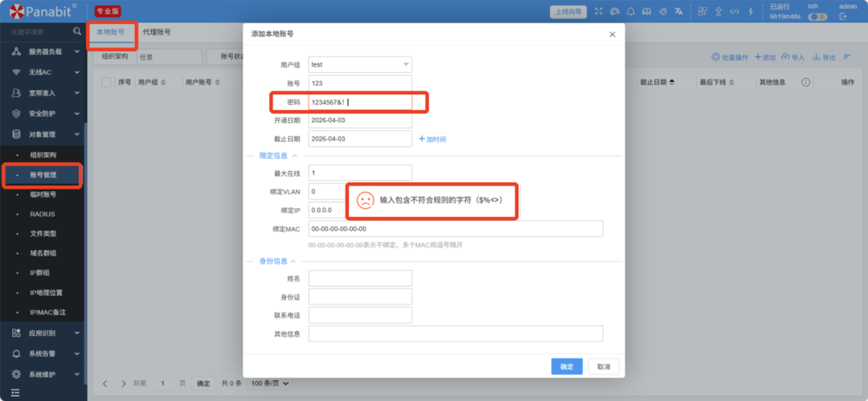Close the 添加本地账号 dialog
This screenshot has height=401, width=868.
[612, 35]
